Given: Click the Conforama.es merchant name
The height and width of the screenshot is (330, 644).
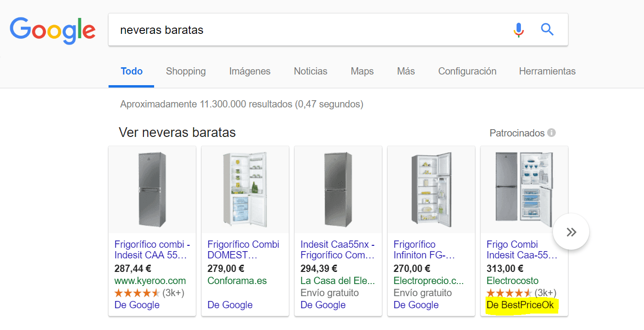Looking at the screenshot, I should pyautogui.click(x=237, y=281).
